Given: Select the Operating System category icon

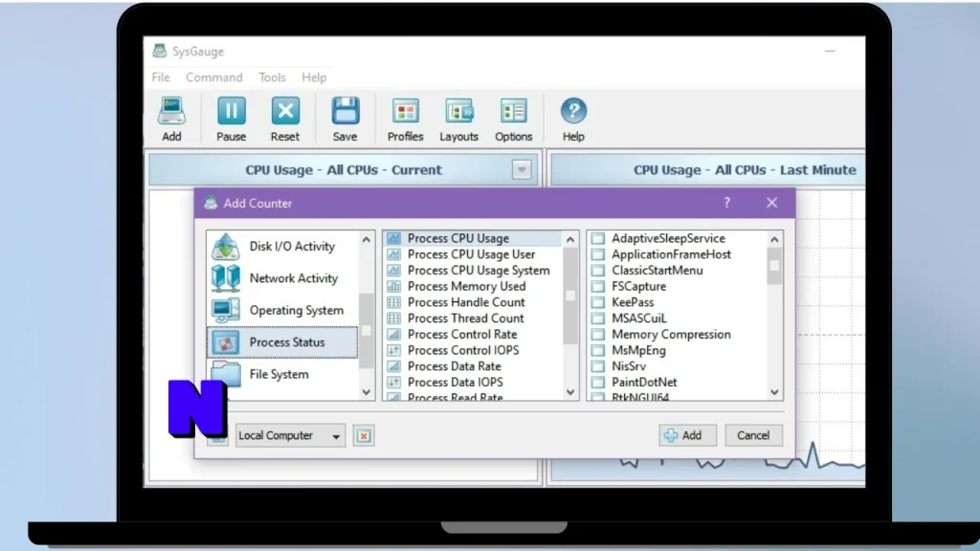Looking at the screenshot, I should coord(225,310).
